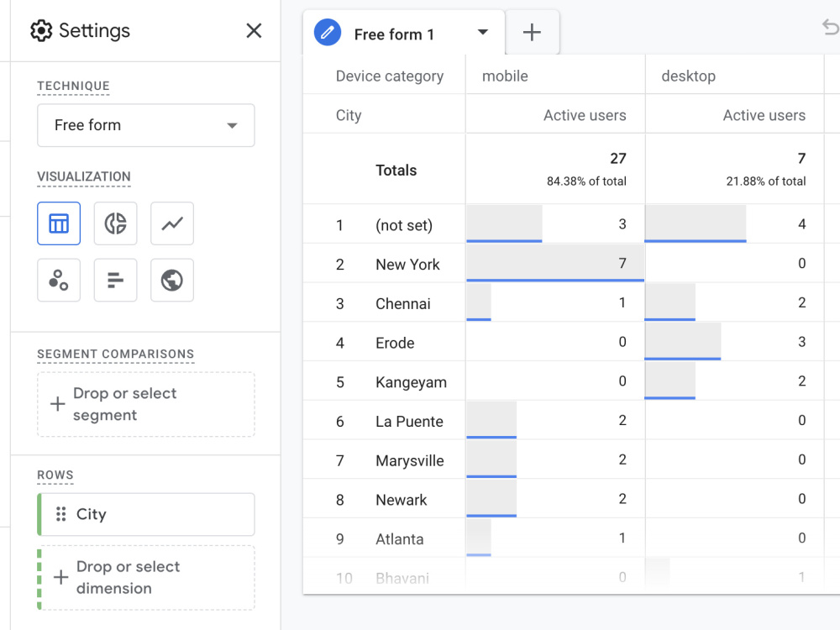840x630 pixels.
Task: Select the line chart visualization
Action: pyautogui.click(x=172, y=223)
